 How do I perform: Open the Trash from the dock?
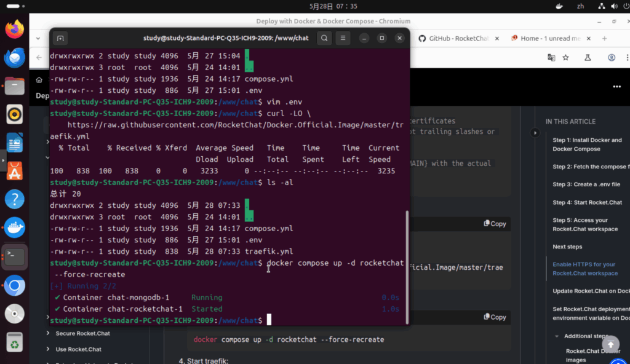(15, 342)
